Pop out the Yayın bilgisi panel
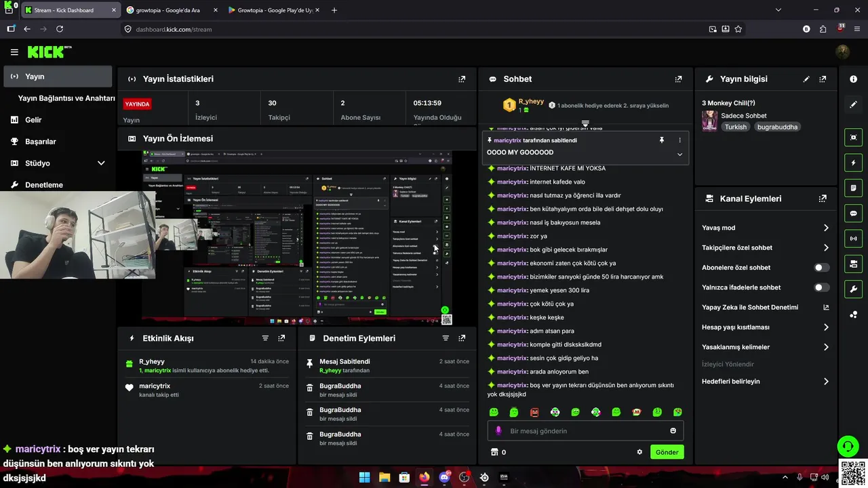Viewport: 868px width, 488px height. pos(823,79)
